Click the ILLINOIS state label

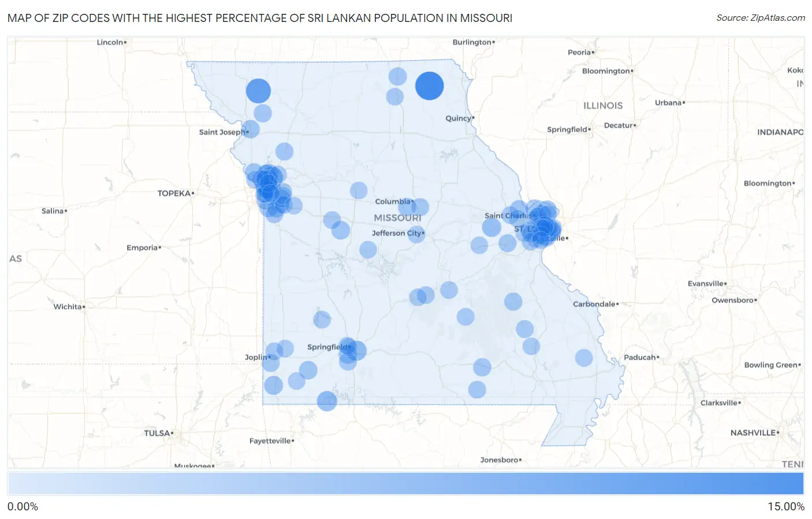pyautogui.click(x=603, y=106)
